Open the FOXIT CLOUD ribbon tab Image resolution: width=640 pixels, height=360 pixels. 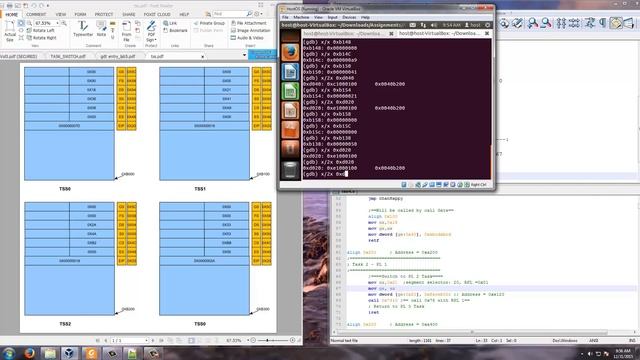pos(157,14)
